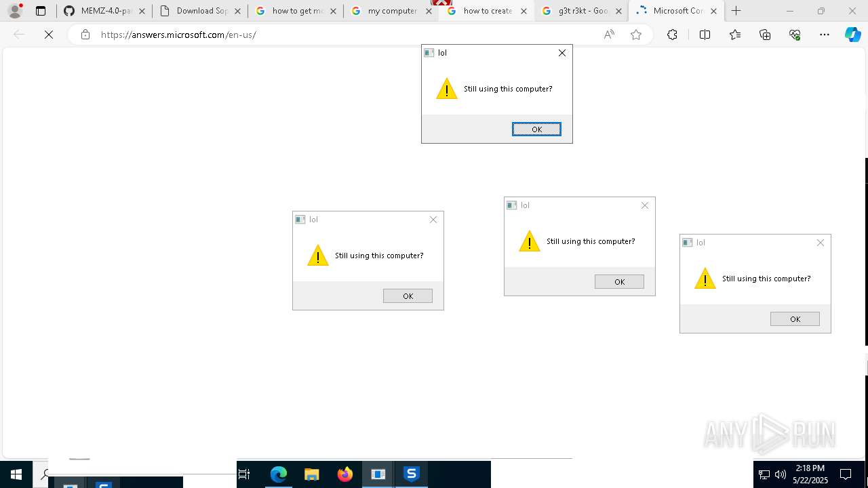Switch to the 'how to get m' tab
Image resolution: width=868 pixels, height=488 pixels.
point(296,11)
